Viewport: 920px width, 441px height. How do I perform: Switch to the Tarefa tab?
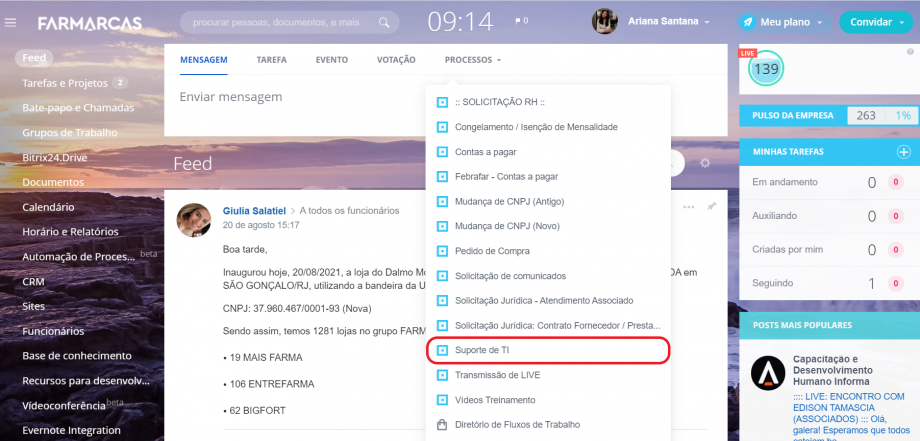coord(271,60)
